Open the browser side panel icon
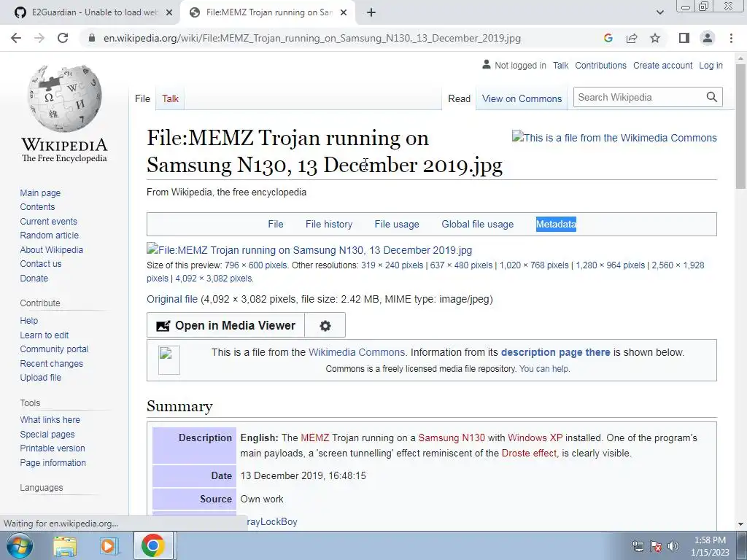 (684, 38)
